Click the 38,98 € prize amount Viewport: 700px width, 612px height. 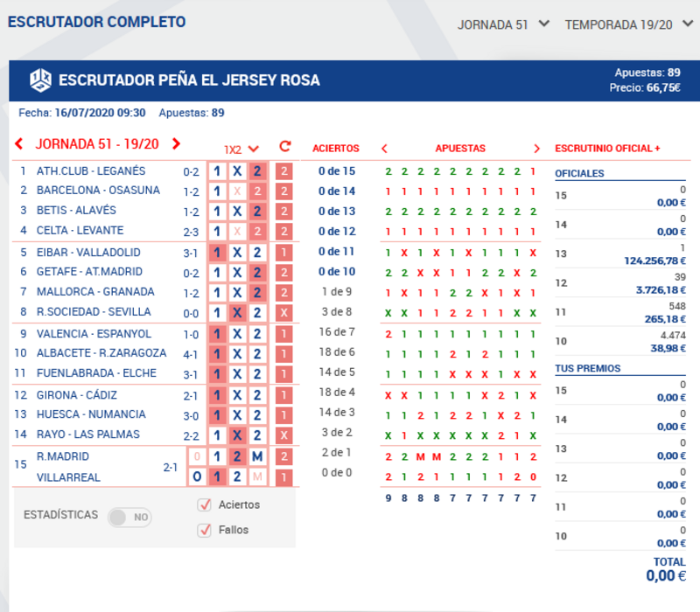[668, 348]
